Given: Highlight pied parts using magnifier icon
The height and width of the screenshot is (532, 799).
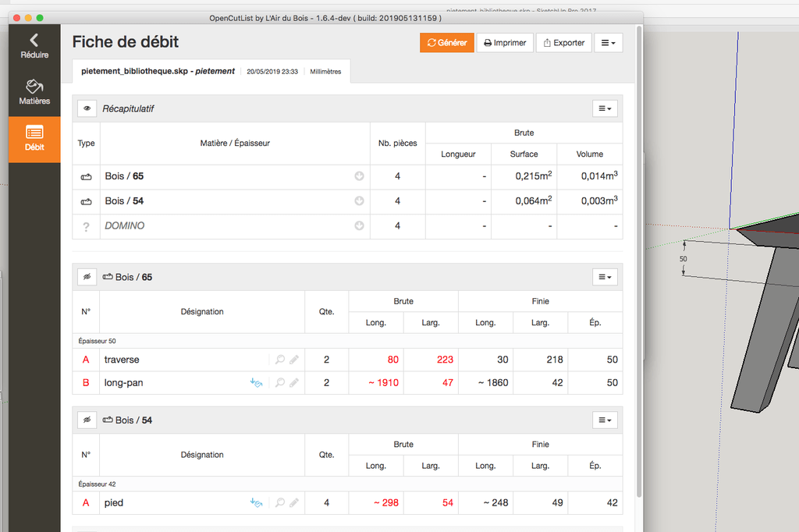Looking at the screenshot, I should coord(280,503).
